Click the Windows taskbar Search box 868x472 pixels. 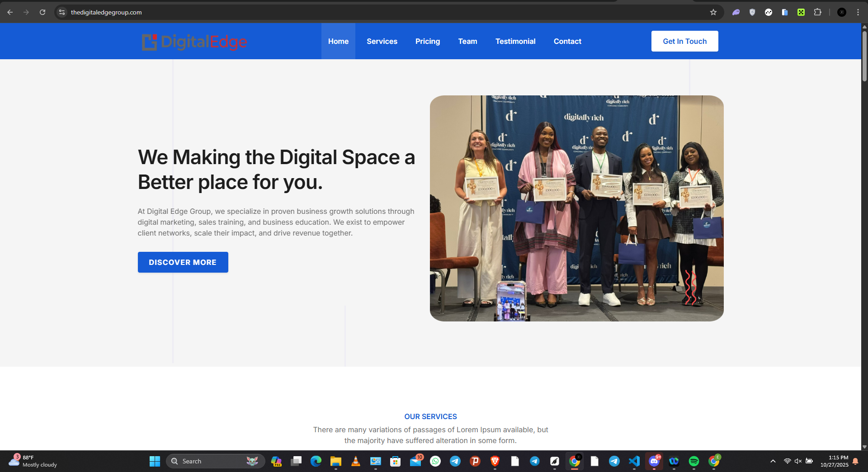coord(212,461)
